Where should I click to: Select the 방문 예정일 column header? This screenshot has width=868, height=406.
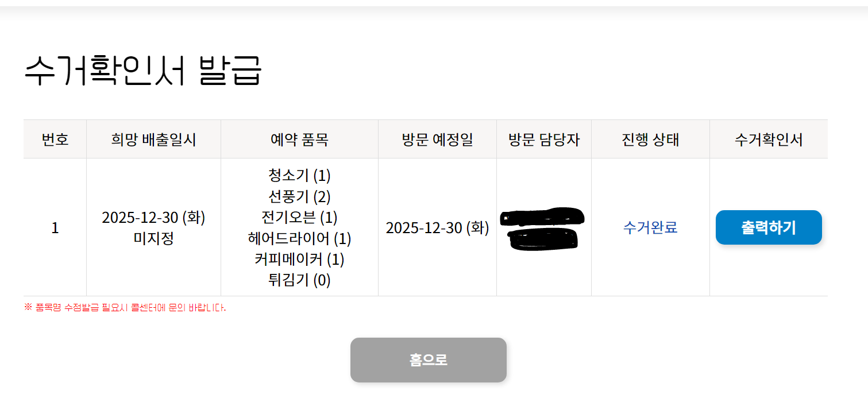pyautogui.click(x=437, y=140)
